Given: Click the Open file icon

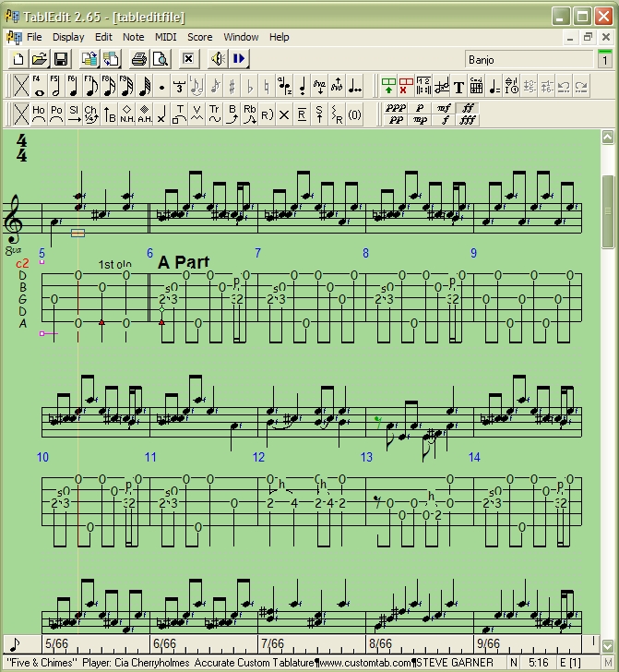Looking at the screenshot, I should click(x=40, y=59).
